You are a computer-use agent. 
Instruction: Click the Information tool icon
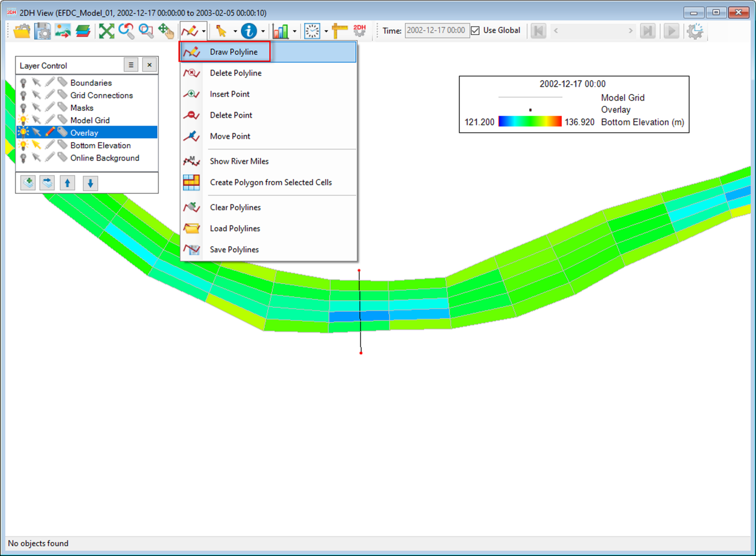point(249,31)
